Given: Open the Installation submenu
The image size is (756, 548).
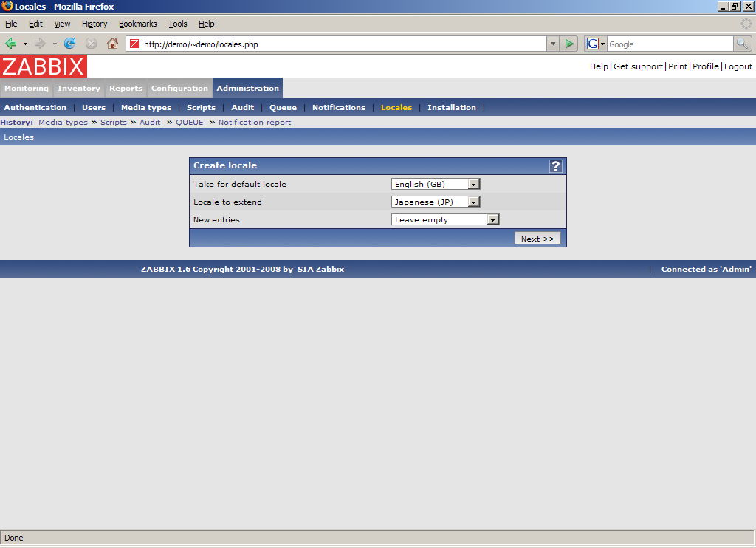Looking at the screenshot, I should [452, 108].
